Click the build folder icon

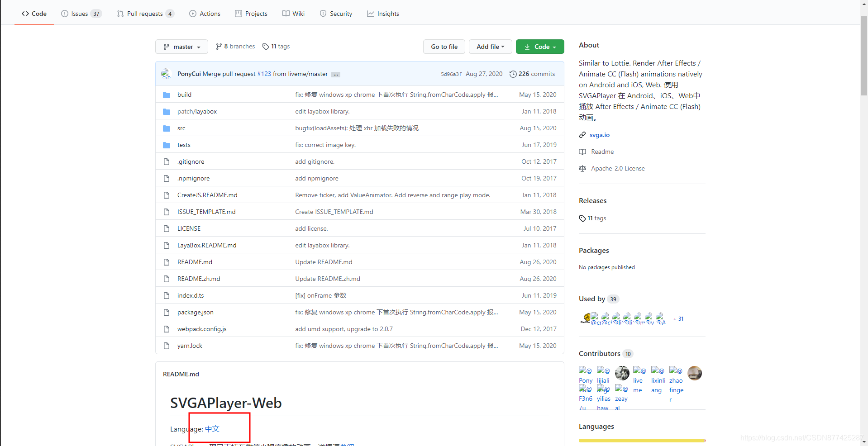pyautogui.click(x=167, y=95)
